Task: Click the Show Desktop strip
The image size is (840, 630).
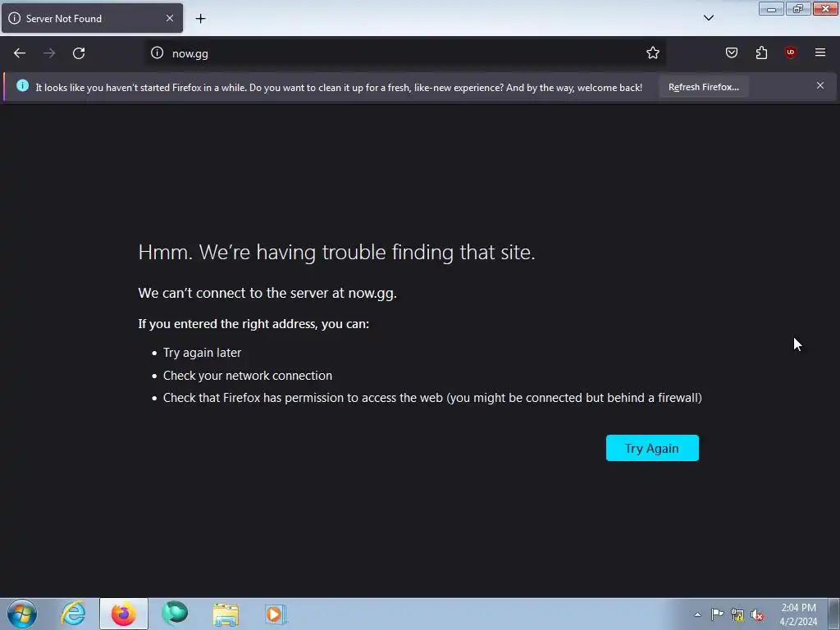Action: click(834, 614)
